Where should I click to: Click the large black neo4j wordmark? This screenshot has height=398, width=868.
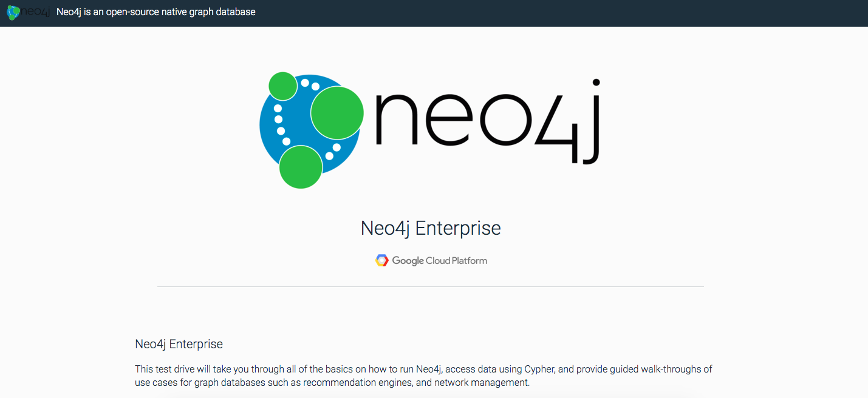pyautogui.click(x=488, y=121)
